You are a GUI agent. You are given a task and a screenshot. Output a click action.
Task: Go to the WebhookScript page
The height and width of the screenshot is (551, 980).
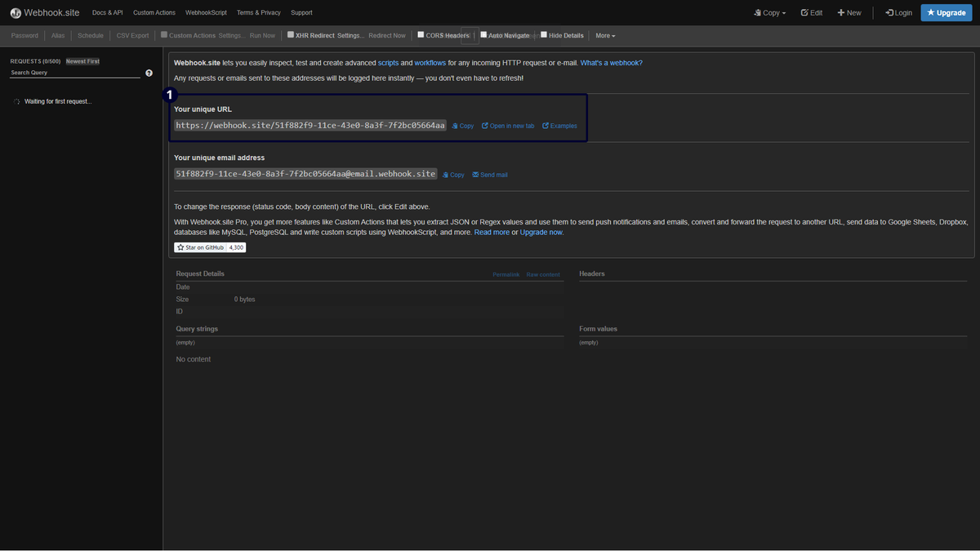coord(206,13)
